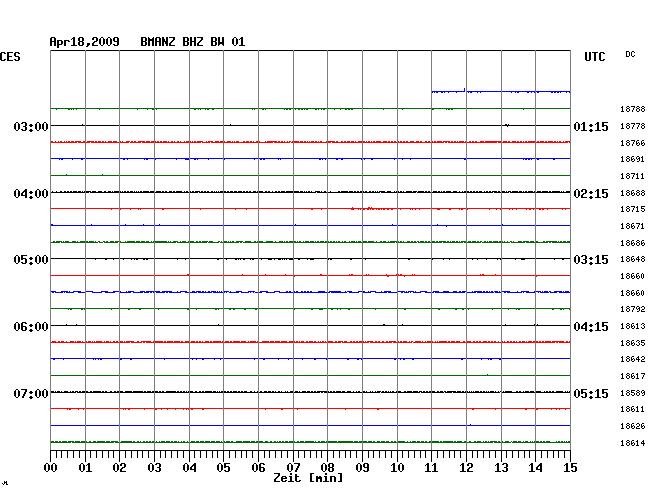Click the DC value '18792'
The image size is (650, 494).
click(x=633, y=309)
